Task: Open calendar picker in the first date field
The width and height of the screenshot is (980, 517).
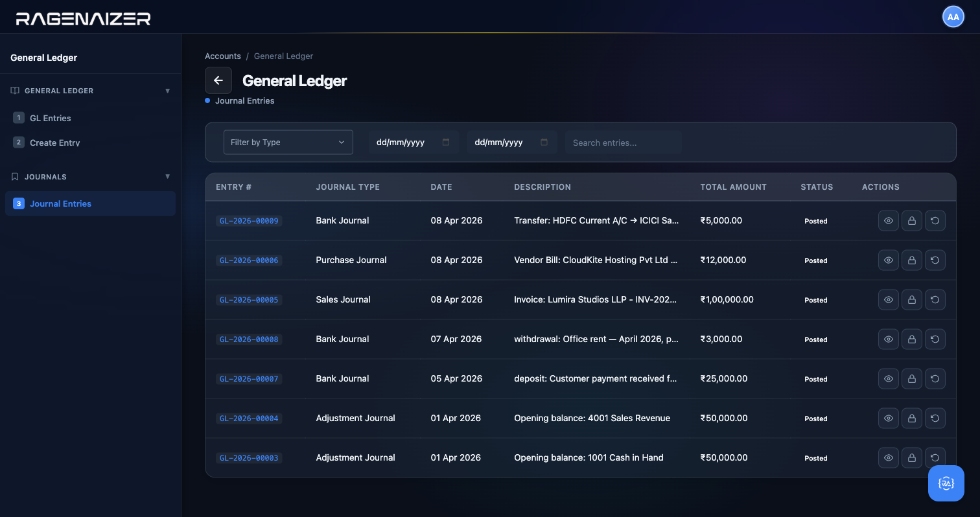Action: coord(446,143)
